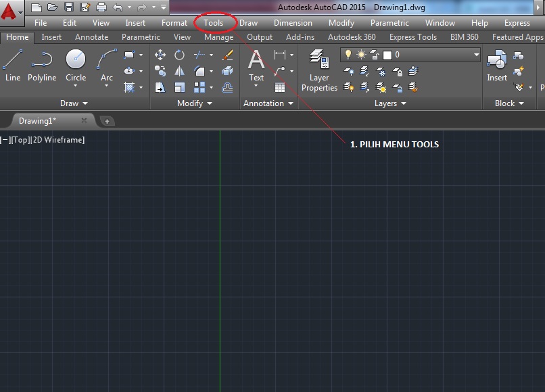
Task: Expand the Draw panel
Action: [x=74, y=103]
